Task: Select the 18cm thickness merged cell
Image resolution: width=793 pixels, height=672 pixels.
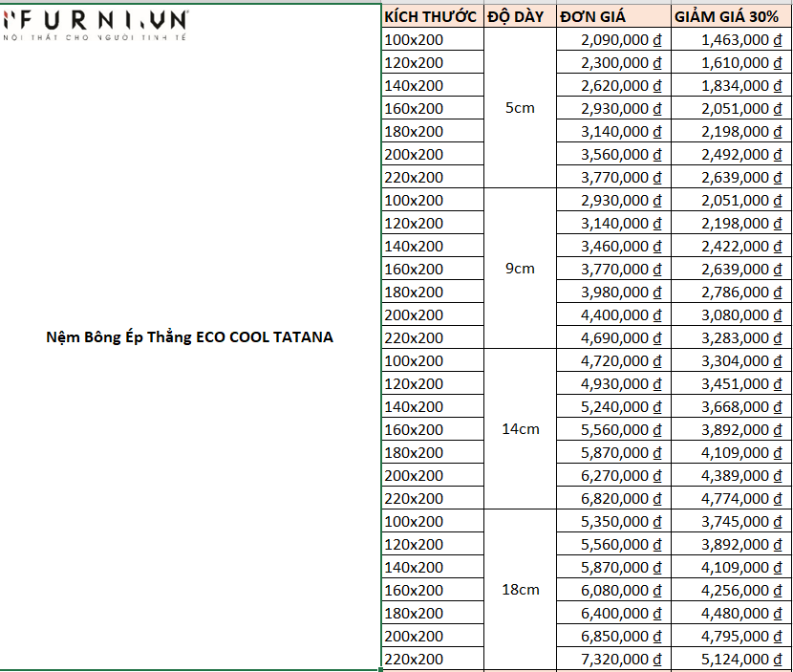Action: pos(520,590)
